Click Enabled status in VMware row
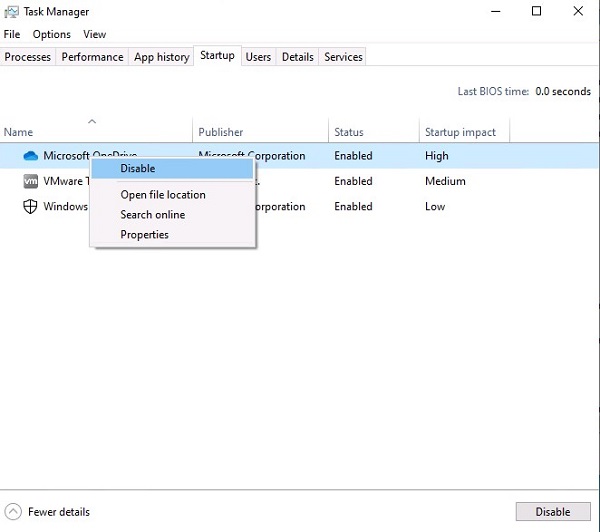Image resolution: width=600 pixels, height=532 pixels. coord(353,181)
